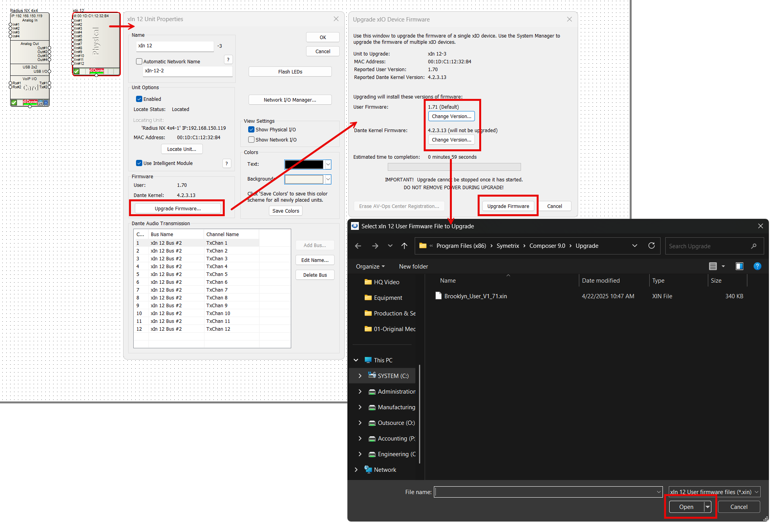Image resolution: width=779 pixels, height=532 pixels.
Task: Open the Background color dropdown arrow
Action: 328,179
